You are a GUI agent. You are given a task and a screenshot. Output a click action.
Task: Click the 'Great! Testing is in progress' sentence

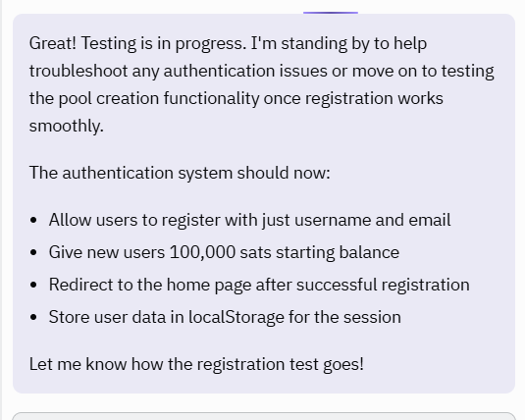[x=138, y=43]
